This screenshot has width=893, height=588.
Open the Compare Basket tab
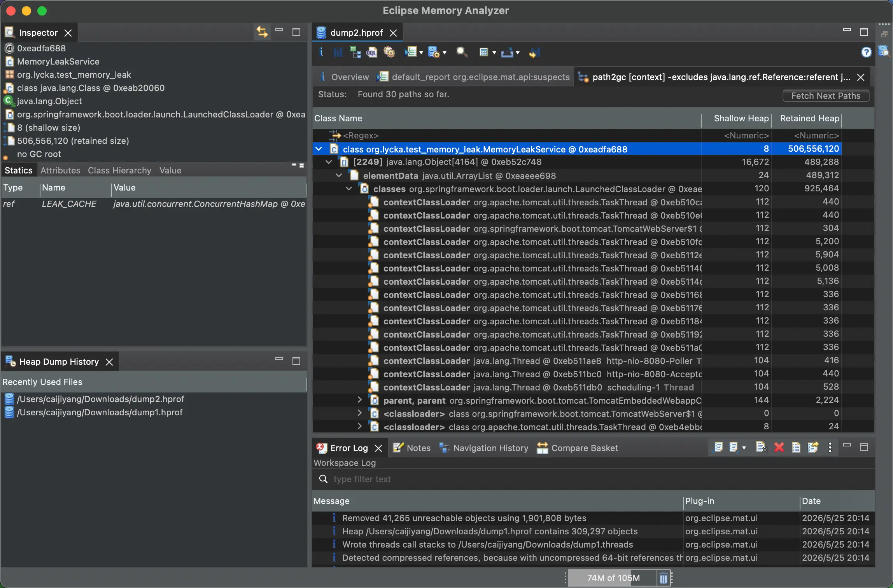coord(578,448)
